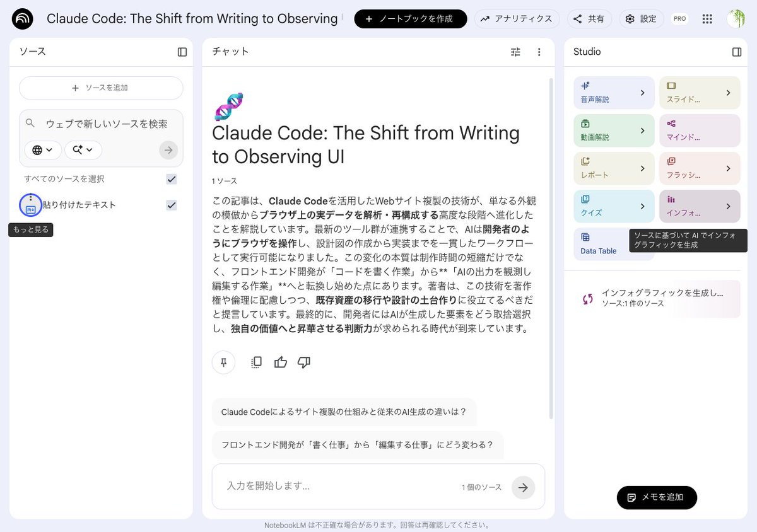757x532 pixels.
Task: Submit the source search arrow
Action: (x=168, y=150)
